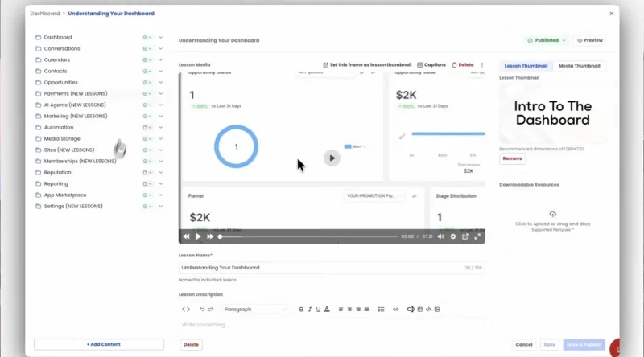Image resolution: width=644 pixels, height=357 pixels.
Task: Open Automation category draft status dropdown
Action: (147, 128)
